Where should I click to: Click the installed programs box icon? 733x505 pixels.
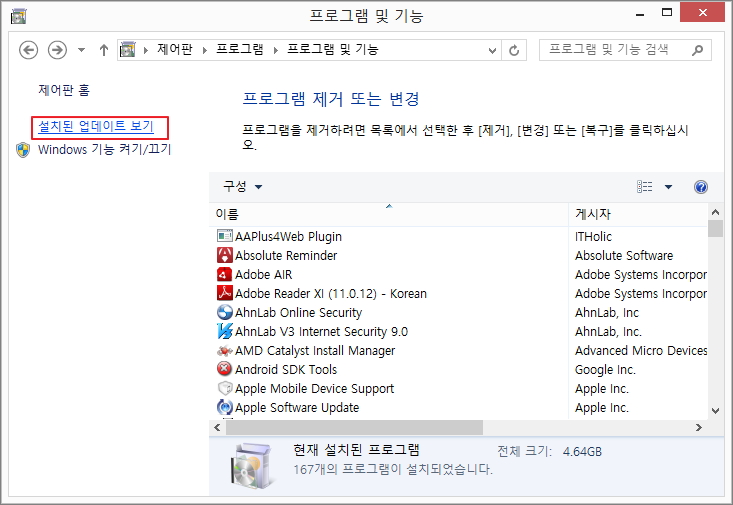click(x=251, y=466)
